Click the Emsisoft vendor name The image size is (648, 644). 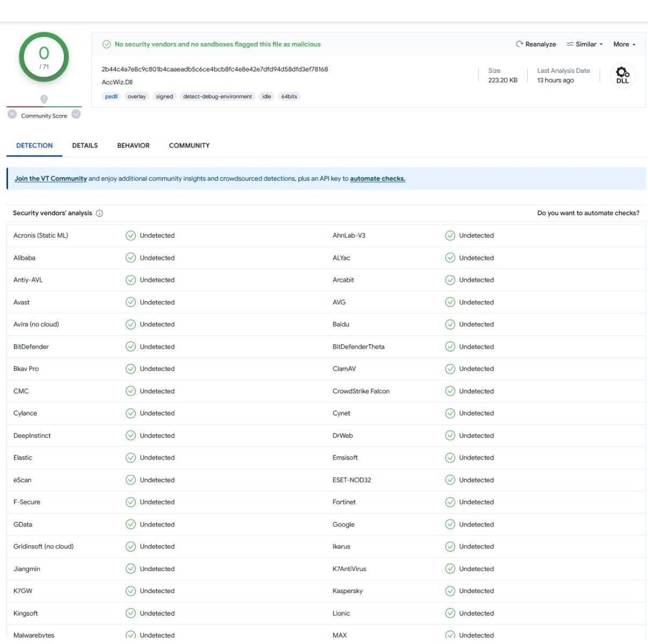point(345,458)
